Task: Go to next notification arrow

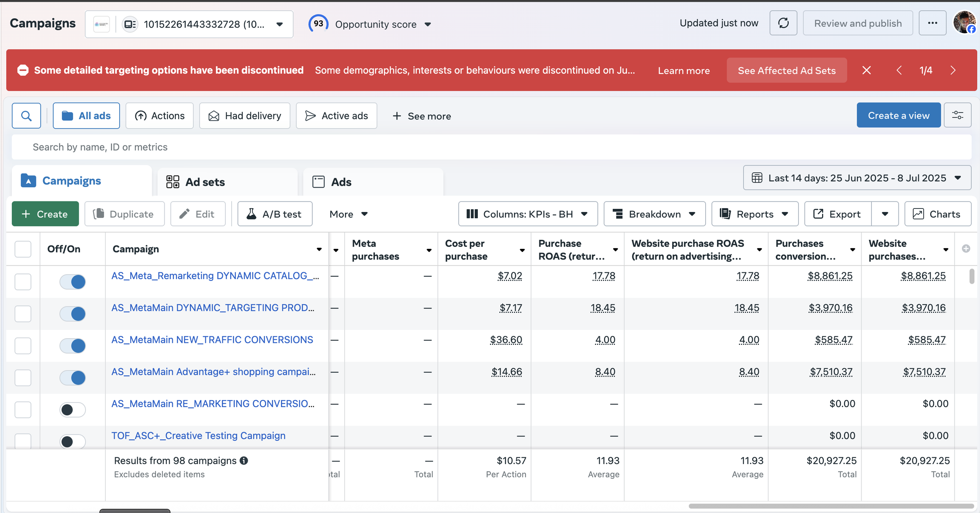Action: pyautogui.click(x=953, y=70)
